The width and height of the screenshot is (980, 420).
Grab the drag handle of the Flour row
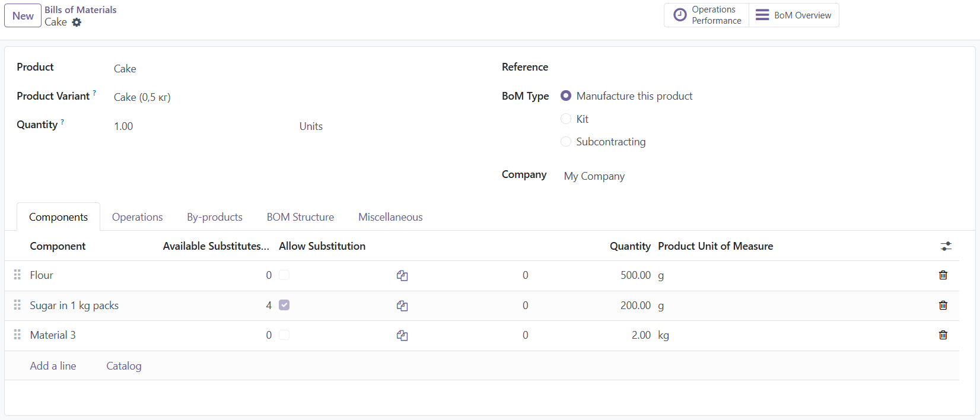click(17, 275)
